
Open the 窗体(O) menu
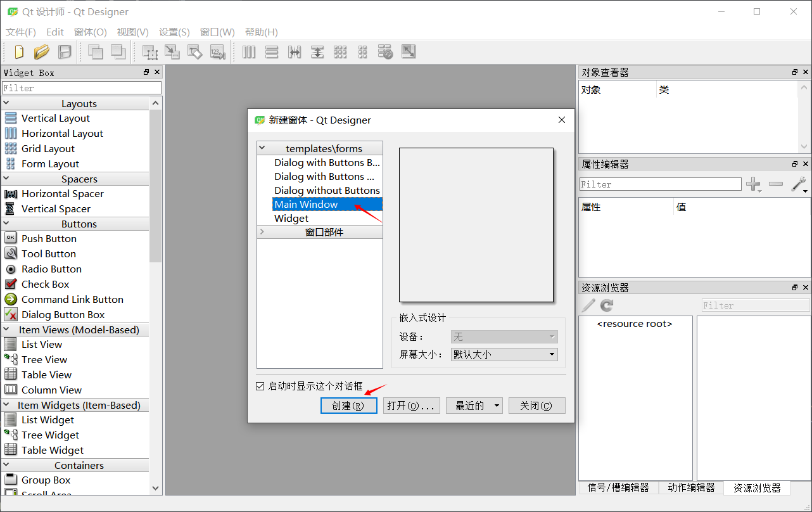[x=91, y=32]
